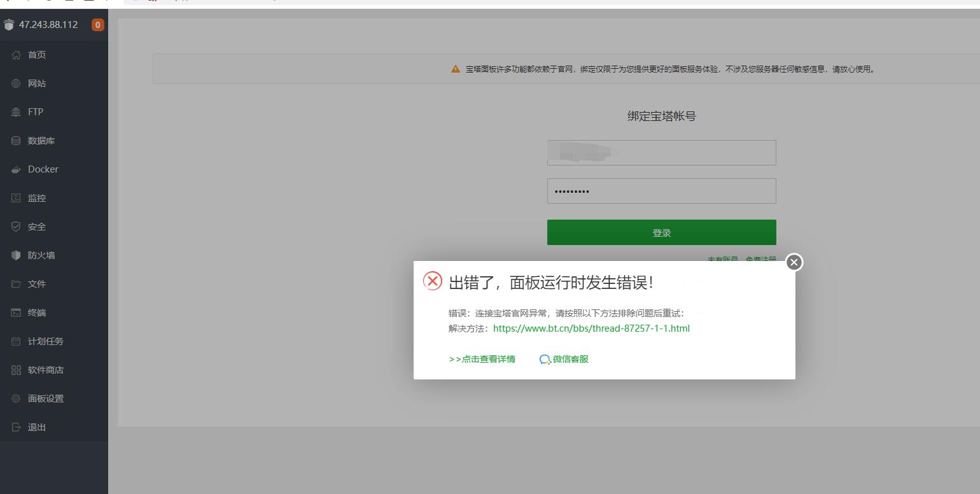980x494 pixels.
Task: Click the 退出 logout label
Action: pyautogui.click(x=37, y=427)
